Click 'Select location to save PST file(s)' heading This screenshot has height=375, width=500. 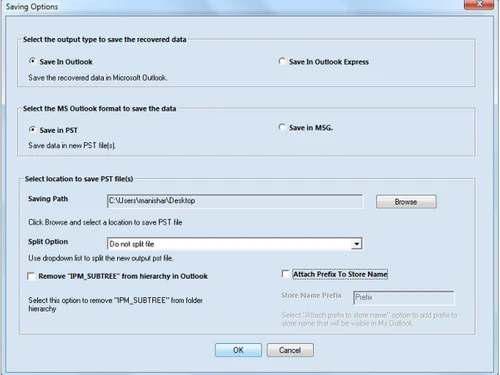click(79, 179)
